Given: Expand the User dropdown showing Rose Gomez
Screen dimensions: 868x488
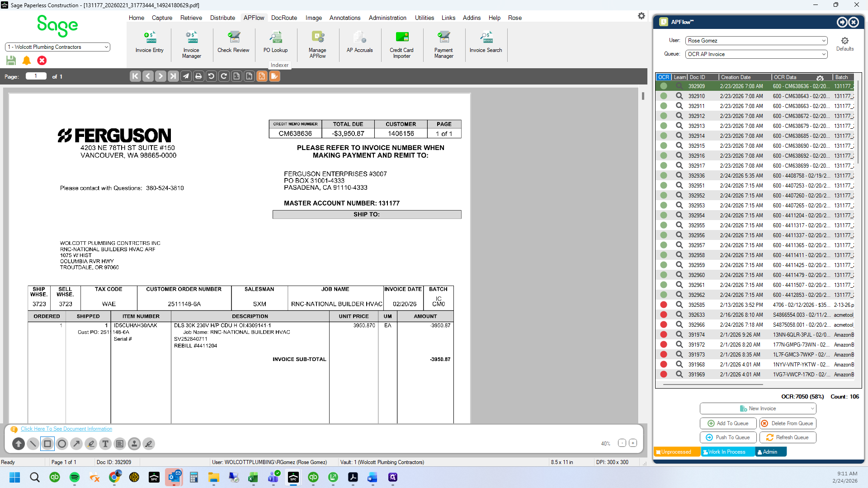Looking at the screenshot, I should tap(756, 41).
